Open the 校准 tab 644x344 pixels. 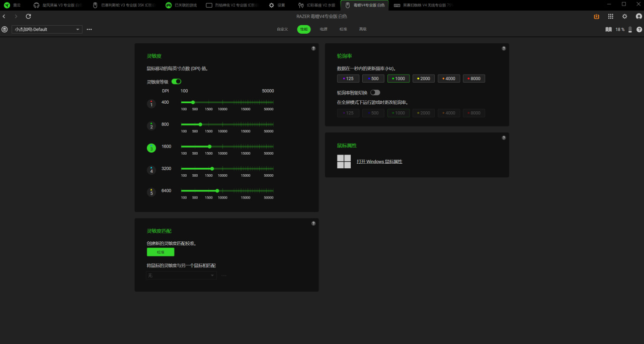(x=343, y=29)
